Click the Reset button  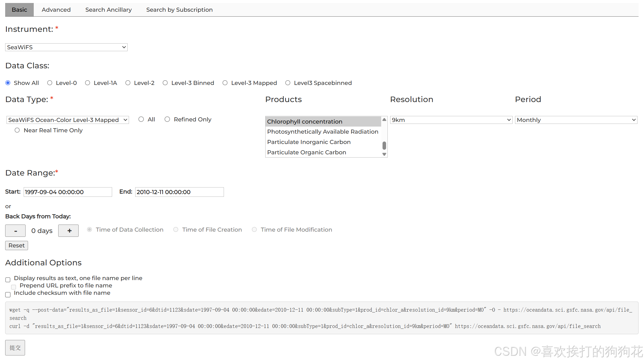coord(16,245)
